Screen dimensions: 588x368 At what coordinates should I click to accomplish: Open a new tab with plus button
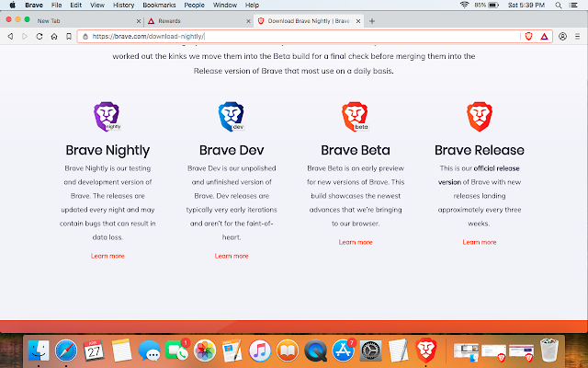(x=372, y=21)
